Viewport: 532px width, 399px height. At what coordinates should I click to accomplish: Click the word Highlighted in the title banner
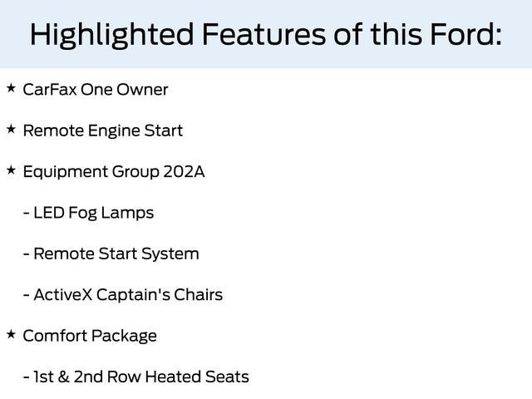(x=109, y=35)
